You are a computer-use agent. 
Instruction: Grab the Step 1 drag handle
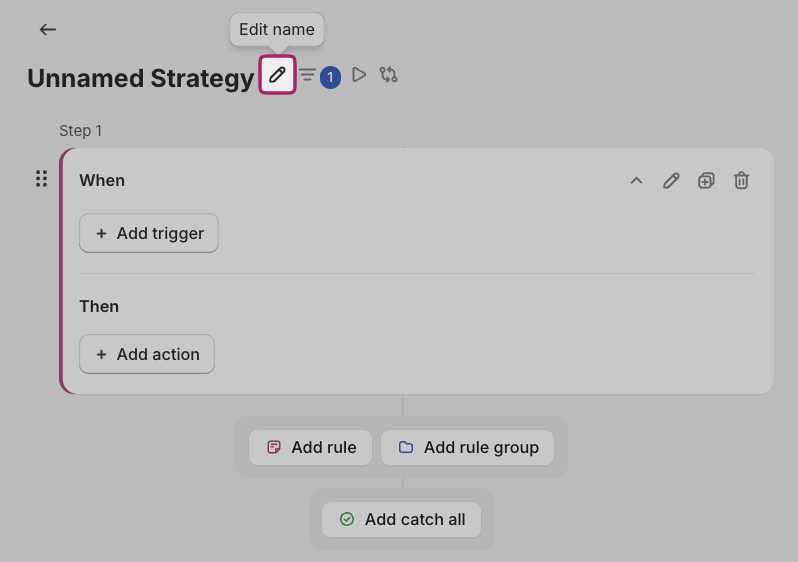click(42, 179)
